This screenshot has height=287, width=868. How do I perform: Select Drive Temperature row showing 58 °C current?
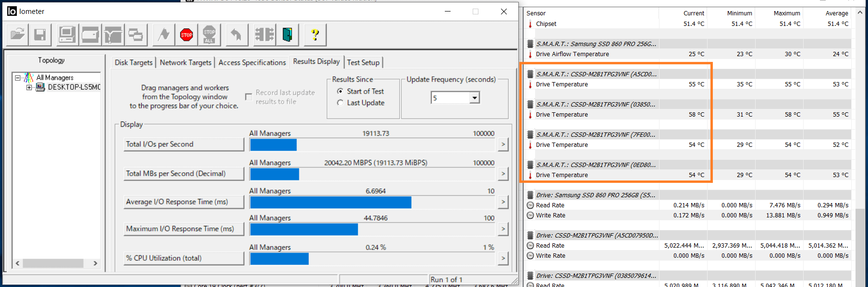pos(688,115)
